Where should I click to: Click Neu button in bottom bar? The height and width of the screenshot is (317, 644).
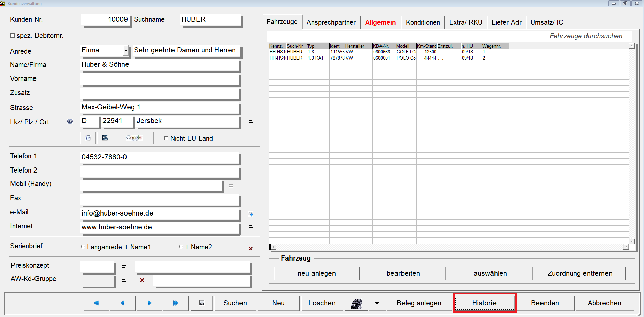coord(278,303)
